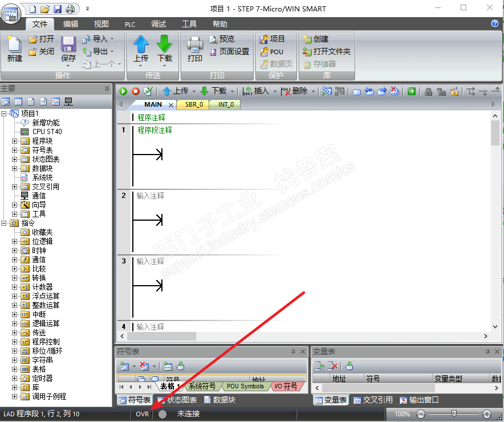Click the 打开 open project button
Image resolution: width=504 pixels, height=422 pixels.
click(x=41, y=39)
